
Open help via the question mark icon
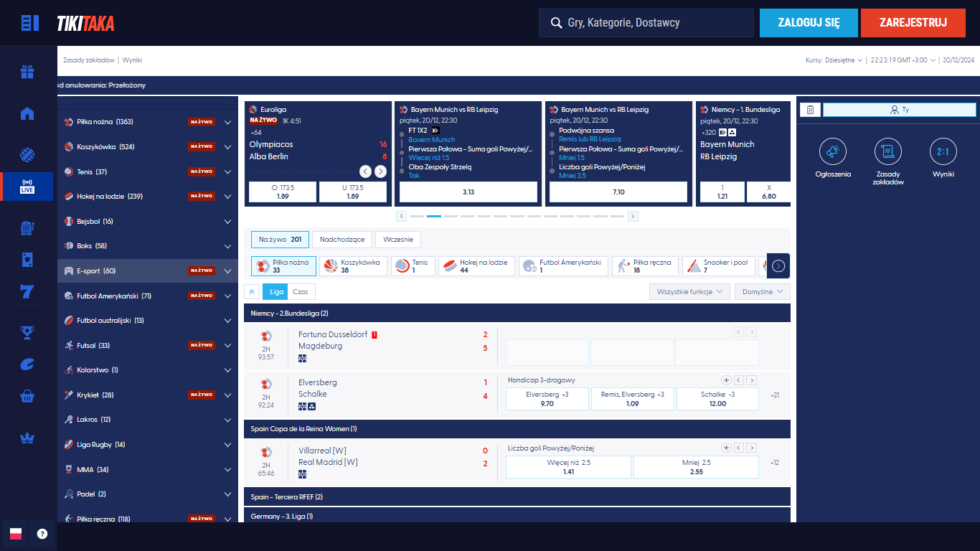[42, 534]
